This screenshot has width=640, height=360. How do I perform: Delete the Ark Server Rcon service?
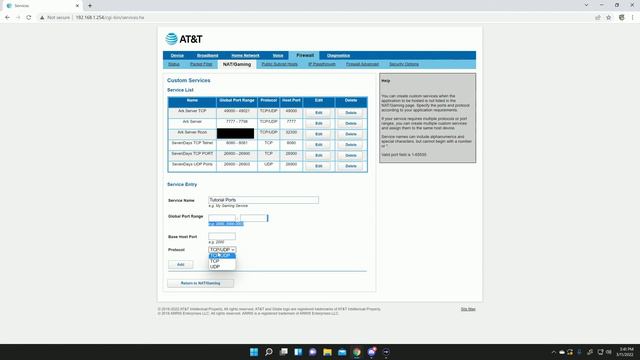351,134
